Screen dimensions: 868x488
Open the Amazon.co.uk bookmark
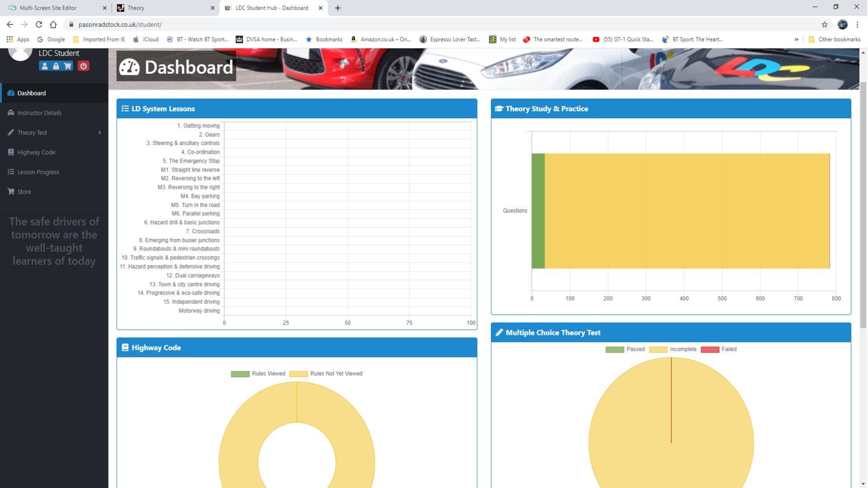(381, 39)
